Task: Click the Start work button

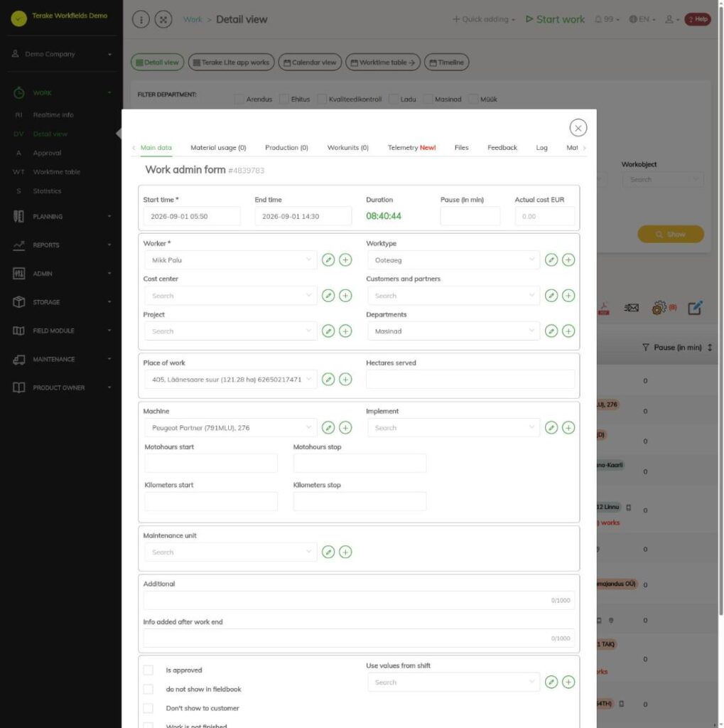Action: click(x=555, y=19)
